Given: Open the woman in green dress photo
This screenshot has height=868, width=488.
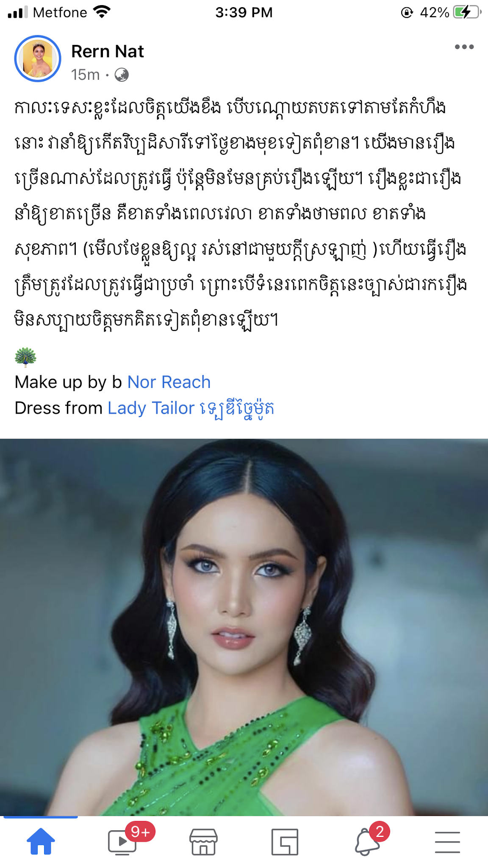Looking at the screenshot, I should [244, 627].
